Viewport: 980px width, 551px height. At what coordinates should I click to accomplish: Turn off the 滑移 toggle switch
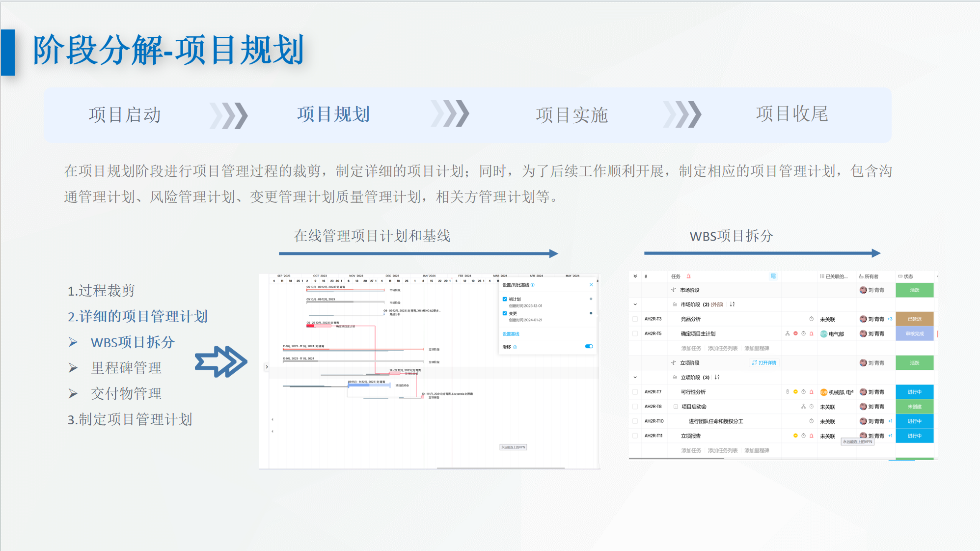(x=589, y=347)
